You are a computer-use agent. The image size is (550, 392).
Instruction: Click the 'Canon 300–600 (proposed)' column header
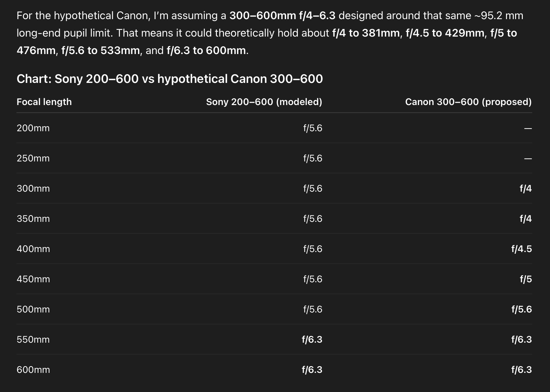coord(468,102)
